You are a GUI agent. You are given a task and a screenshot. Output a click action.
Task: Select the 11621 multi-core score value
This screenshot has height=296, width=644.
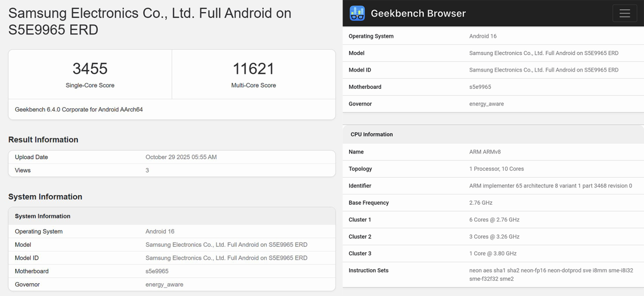[x=253, y=69]
